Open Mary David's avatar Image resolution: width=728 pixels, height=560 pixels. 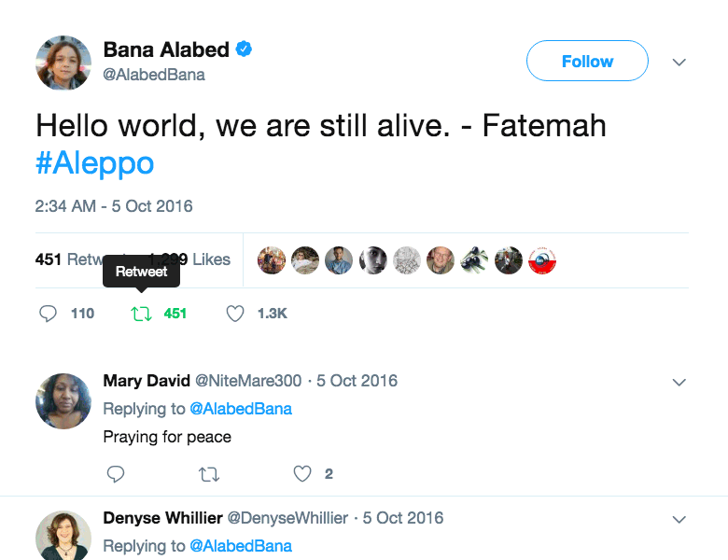pos(63,401)
